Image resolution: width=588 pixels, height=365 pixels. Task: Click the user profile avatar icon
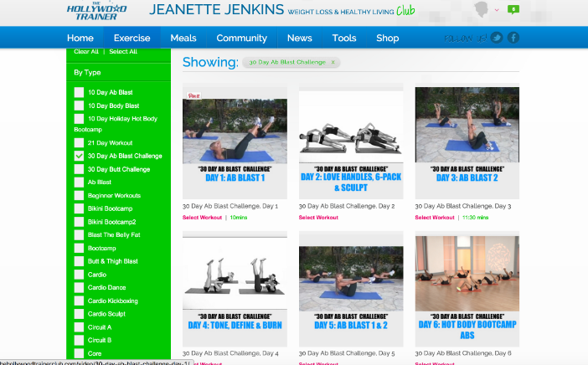click(x=481, y=9)
